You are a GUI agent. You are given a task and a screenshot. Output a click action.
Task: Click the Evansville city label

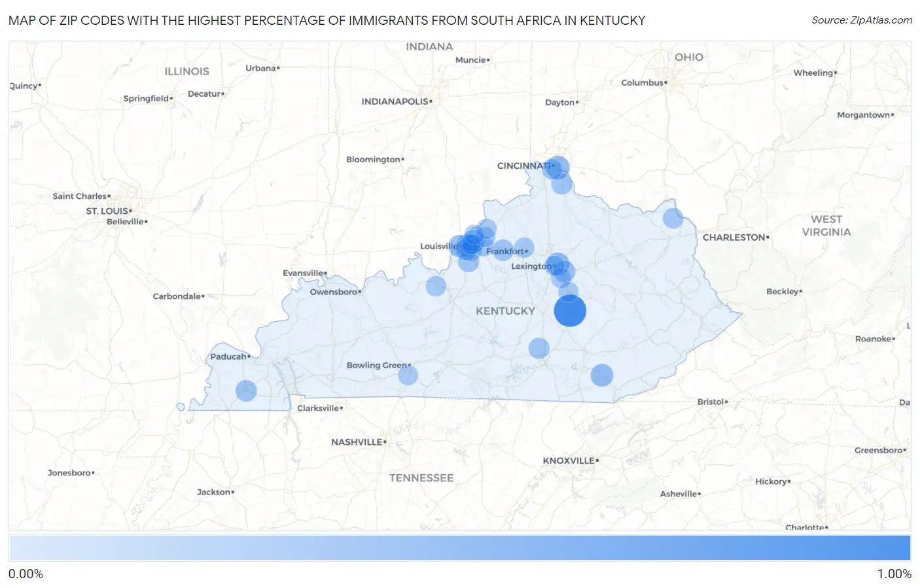click(303, 273)
